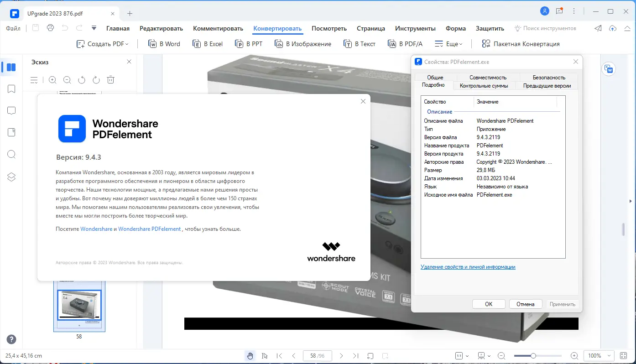This screenshot has width=636, height=364.
Task: Open the Bookmarks panel in left sidebar
Action: point(11,89)
